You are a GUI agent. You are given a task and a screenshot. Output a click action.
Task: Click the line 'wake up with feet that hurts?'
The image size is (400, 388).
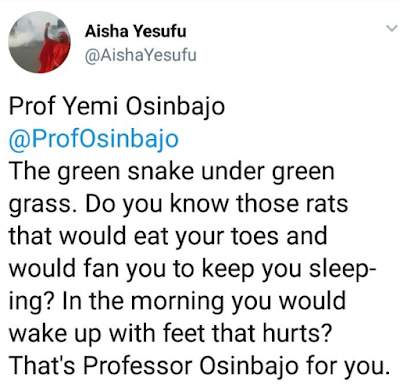click(x=170, y=333)
